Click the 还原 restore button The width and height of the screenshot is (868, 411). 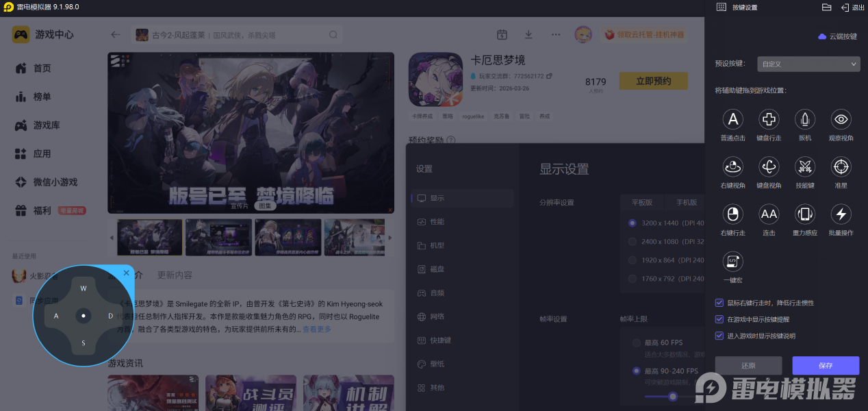[x=748, y=365]
